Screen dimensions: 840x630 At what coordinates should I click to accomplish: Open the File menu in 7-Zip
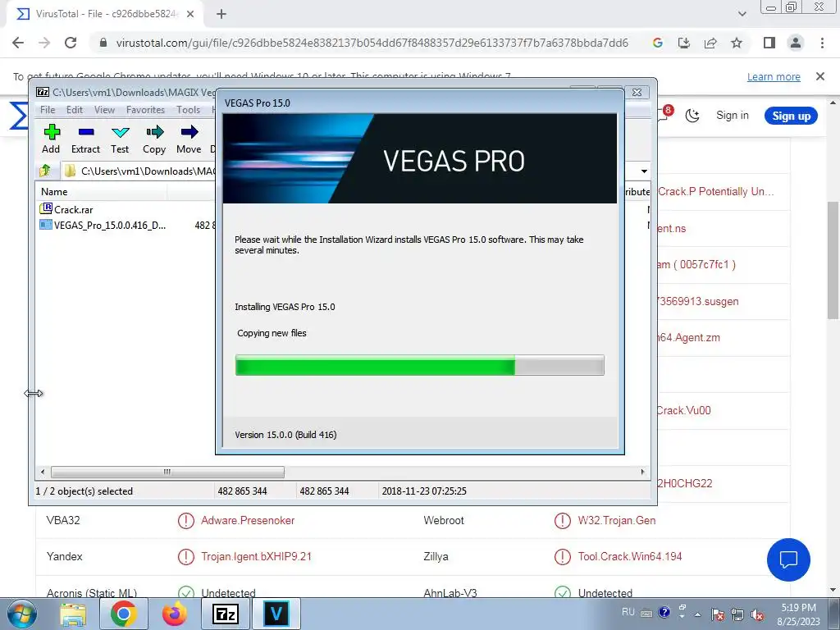pyautogui.click(x=48, y=110)
